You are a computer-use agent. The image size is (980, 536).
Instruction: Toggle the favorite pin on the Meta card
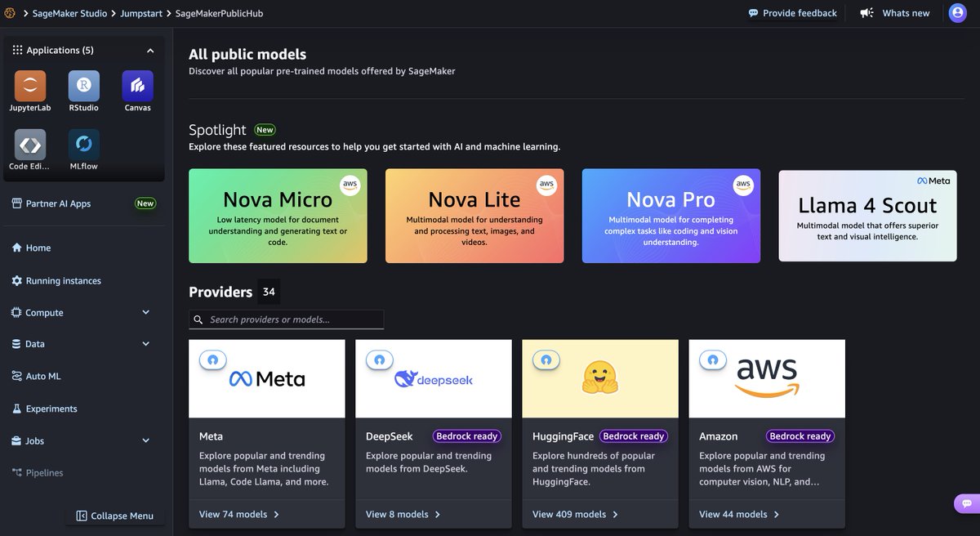click(213, 360)
